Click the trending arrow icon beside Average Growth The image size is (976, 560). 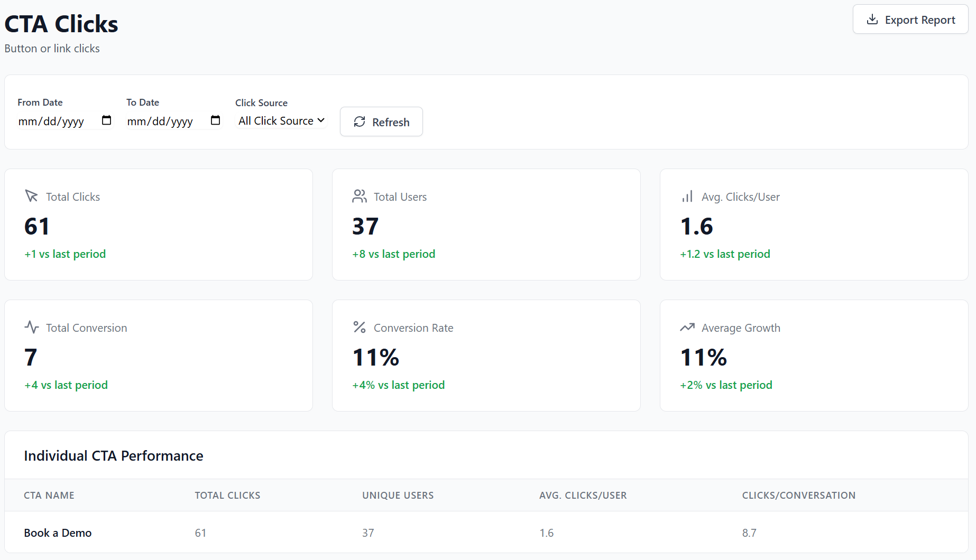point(687,327)
